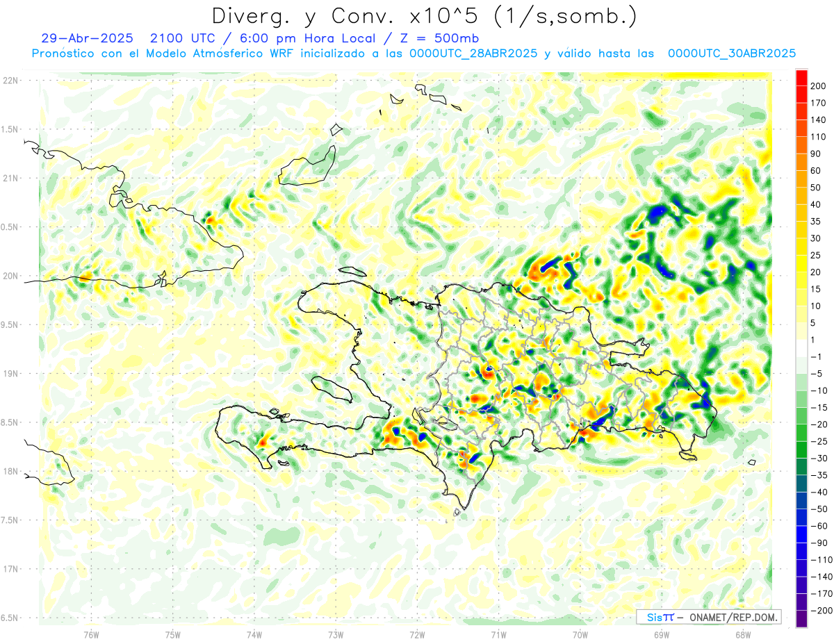Click the positive '90' colorbar label
This screenshot has width=834, height=644.
816,154
